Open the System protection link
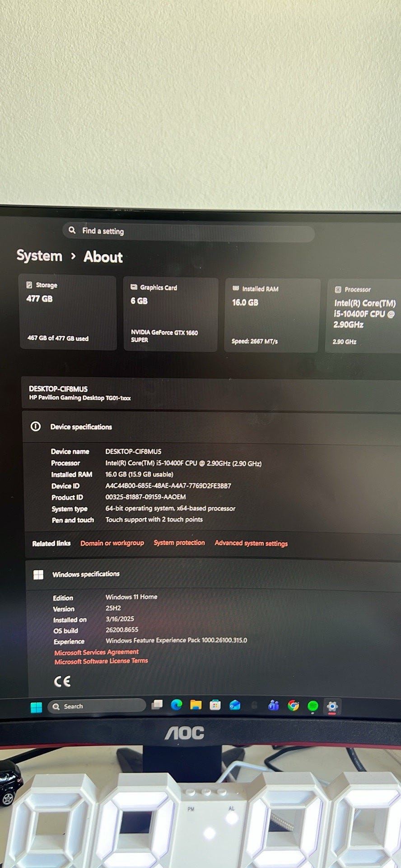This screenshot has height=868, width=401. pyautogui.click(x=179, y=542)
